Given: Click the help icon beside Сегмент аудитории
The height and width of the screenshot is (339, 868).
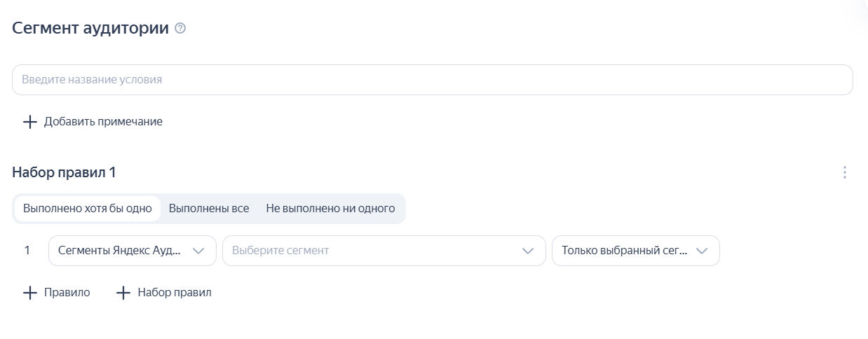Looking at the screenshot, I should (180, 29).
